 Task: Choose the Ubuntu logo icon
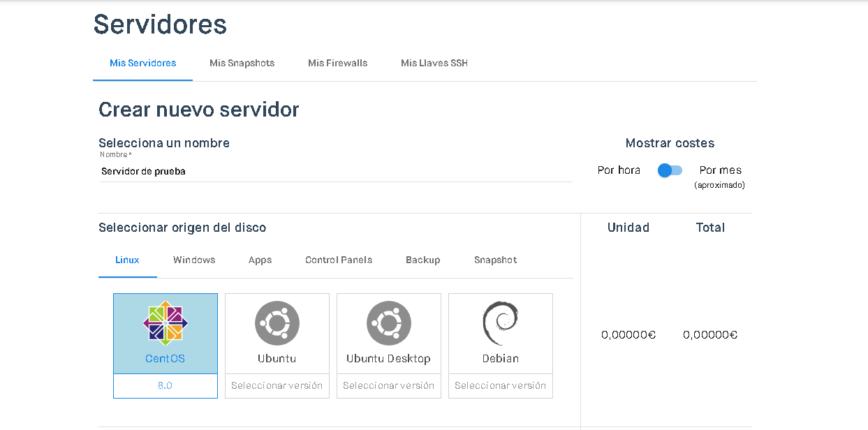pos(277,323)
